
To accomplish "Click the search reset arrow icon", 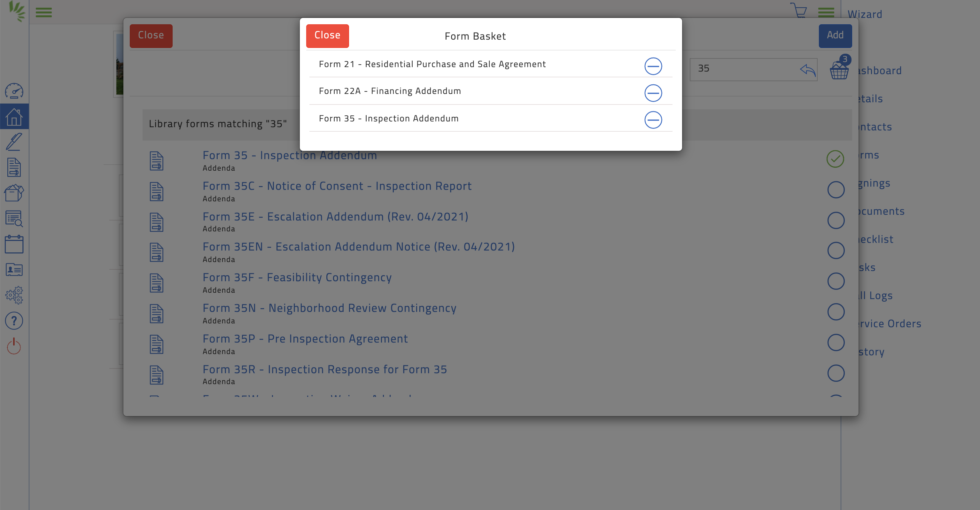I will (x=807, y=70).
